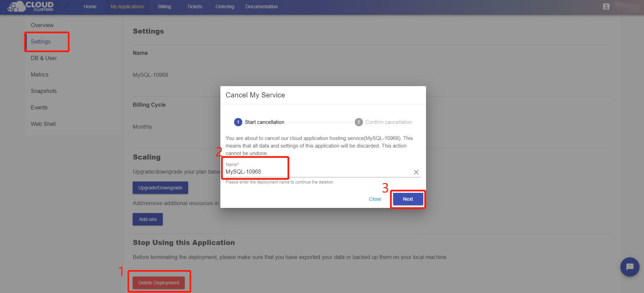Screen dimensions: 644x293
Task: Go to Home in top navigation
Action: (x=90, y=7)
